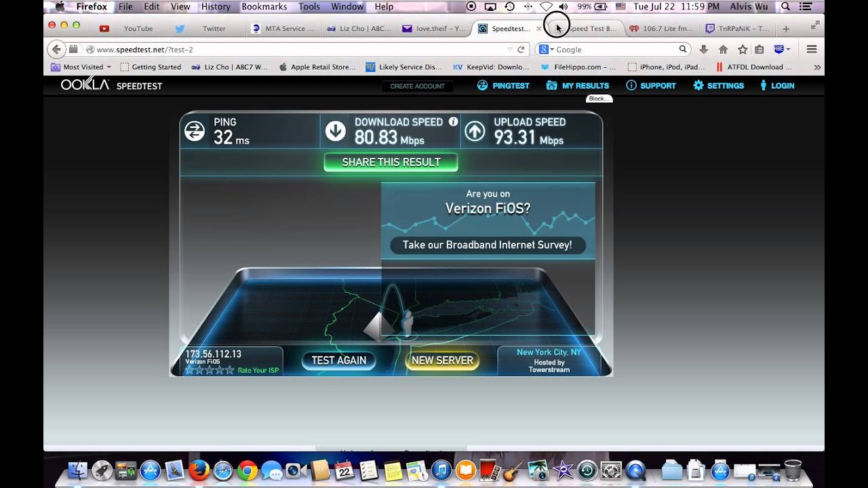The image size is (868, 488).
Task: Open Notification Center menu bar icon
Action: click(806, 7)
